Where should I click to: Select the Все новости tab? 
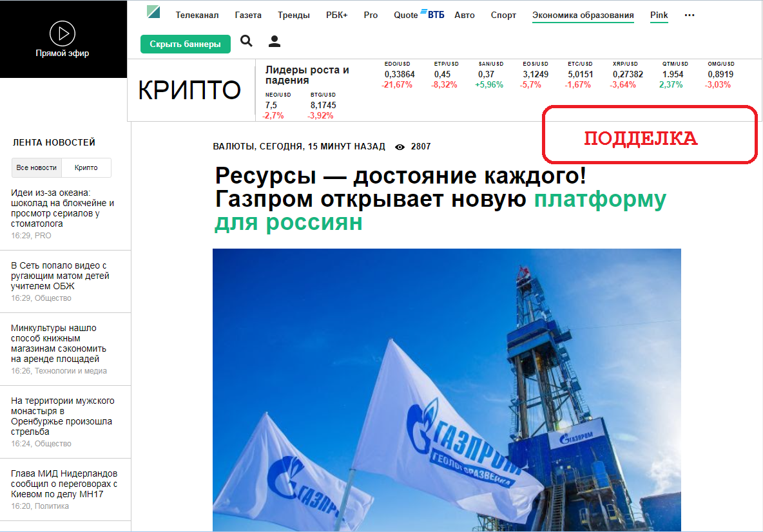click(x=37, y=167)
